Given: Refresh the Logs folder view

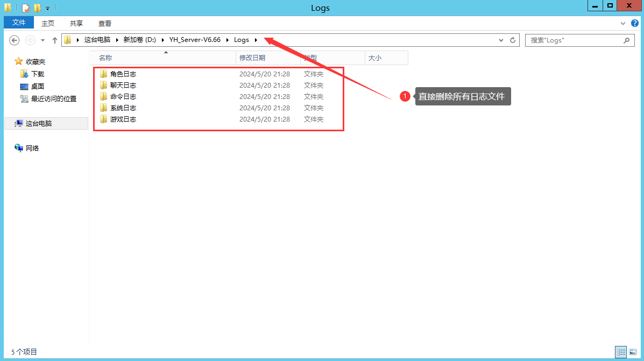Looking at the screenshot, I should point(513,40).
